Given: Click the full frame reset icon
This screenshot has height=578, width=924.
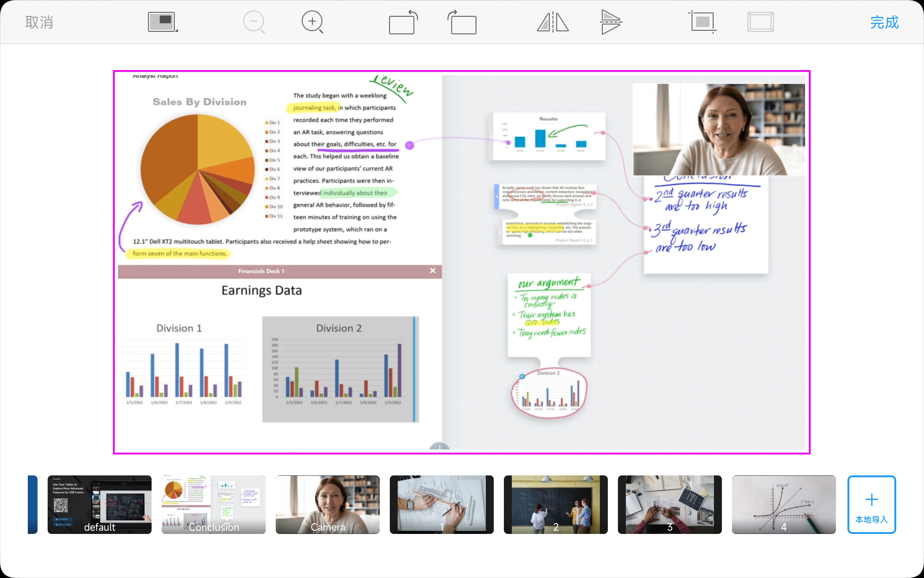Looking at the screenshot, I should coord(760,22).
